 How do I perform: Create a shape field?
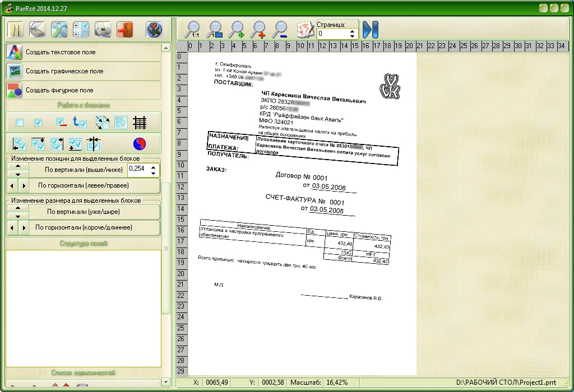(x=84, y=90)
